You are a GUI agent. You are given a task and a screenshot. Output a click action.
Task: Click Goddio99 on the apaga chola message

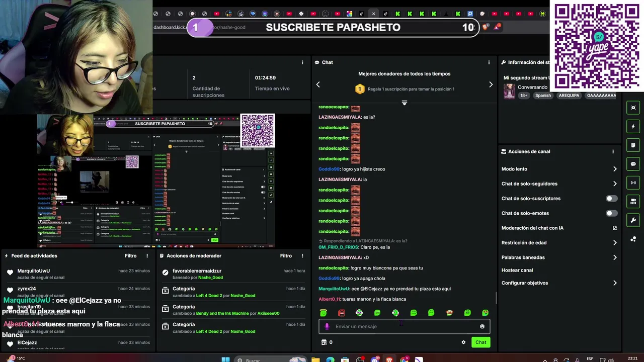329,279
